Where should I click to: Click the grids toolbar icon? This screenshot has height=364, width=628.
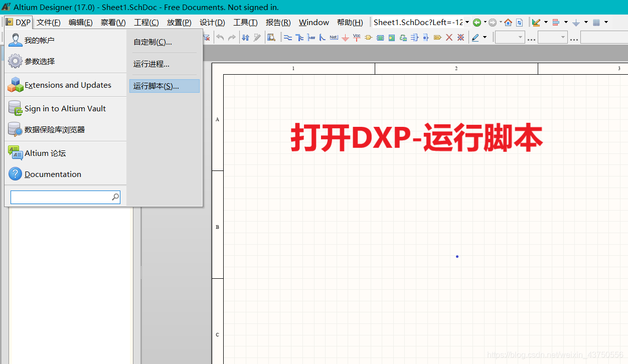click(x=596, y=22)
